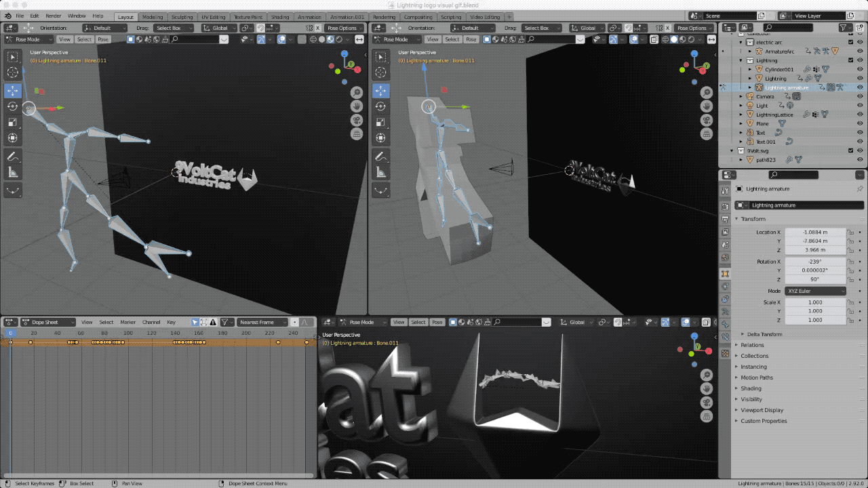Exclude the Lightning collection checkbox
The width and height of the screenshot is (868, 488).
coord(850,60)
